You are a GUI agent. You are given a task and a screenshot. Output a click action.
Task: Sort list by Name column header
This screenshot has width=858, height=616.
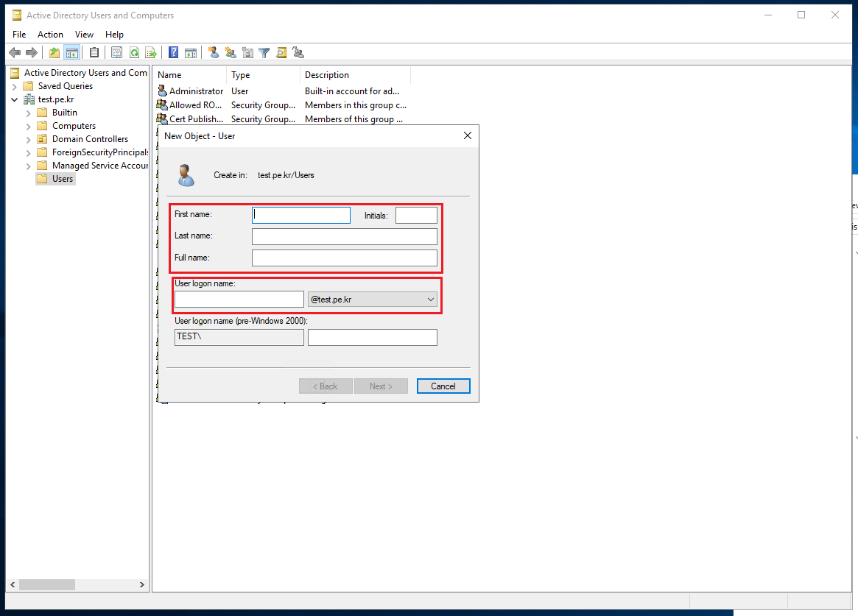pyautogui.click(x=191, y=75)
